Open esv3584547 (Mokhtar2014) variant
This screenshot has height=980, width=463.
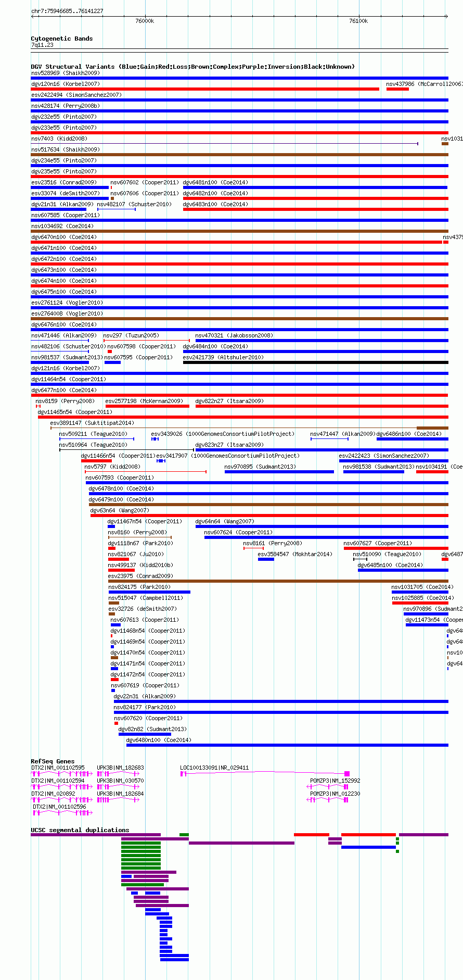click(295, 554)
